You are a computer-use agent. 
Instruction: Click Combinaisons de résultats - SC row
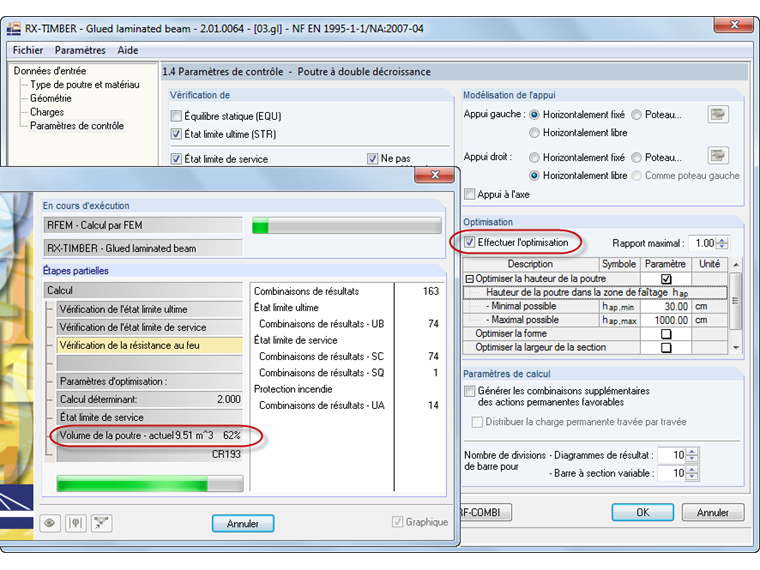tap(347, 356)
